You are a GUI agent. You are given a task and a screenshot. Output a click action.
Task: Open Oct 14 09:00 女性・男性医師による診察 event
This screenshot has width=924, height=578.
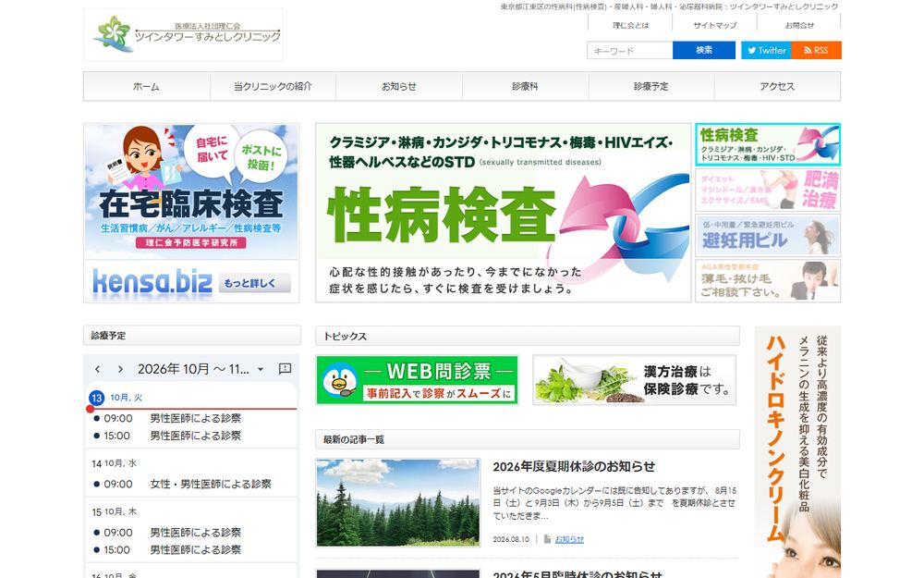[x=191, y=485]
